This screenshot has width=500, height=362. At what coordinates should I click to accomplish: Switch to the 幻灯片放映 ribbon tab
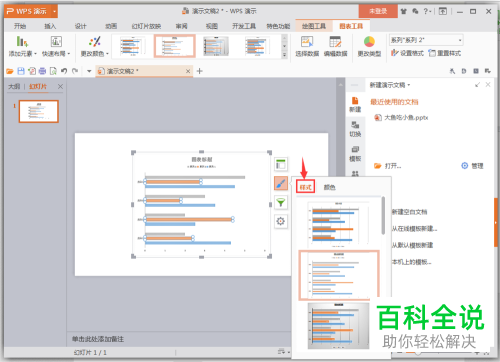(x=146, y=26)
